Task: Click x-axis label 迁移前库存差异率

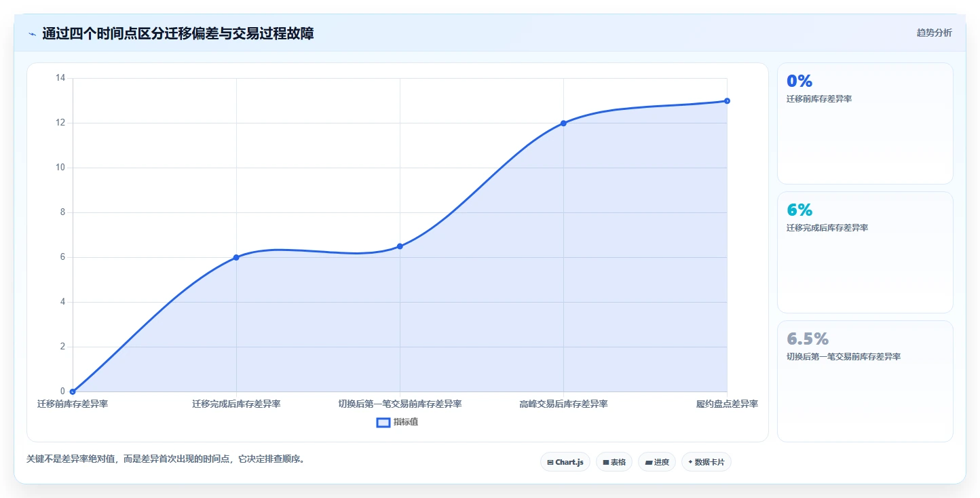Action: pyautogui.click(x=73, y=404)
